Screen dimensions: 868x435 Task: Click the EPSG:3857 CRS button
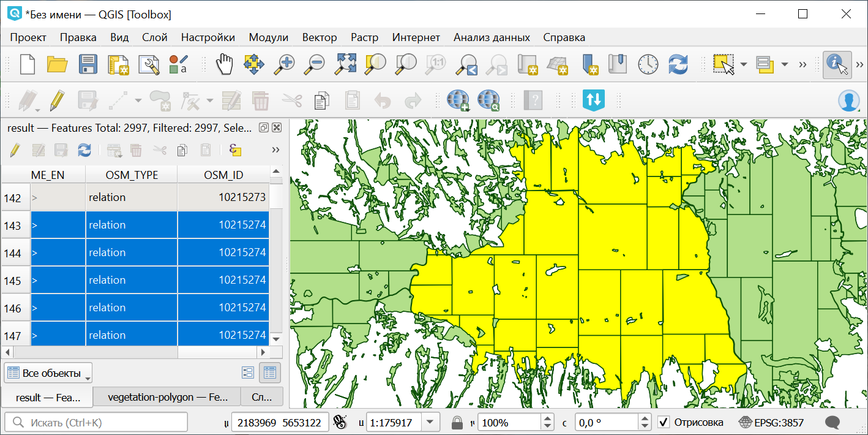click(x=771, y=422)
